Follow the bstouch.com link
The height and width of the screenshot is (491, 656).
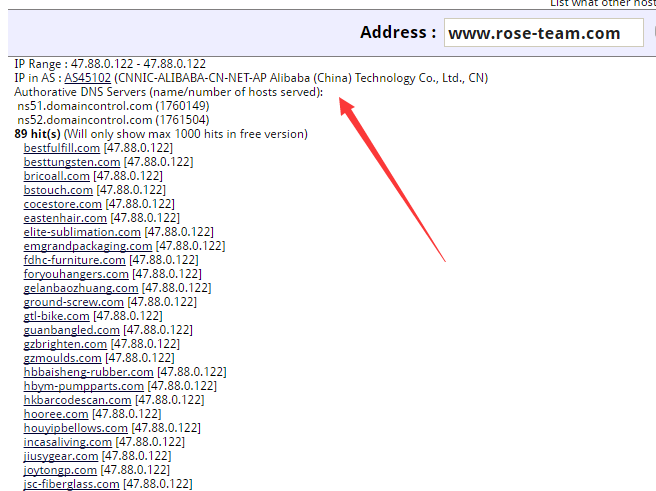click(x=58, y=190)
